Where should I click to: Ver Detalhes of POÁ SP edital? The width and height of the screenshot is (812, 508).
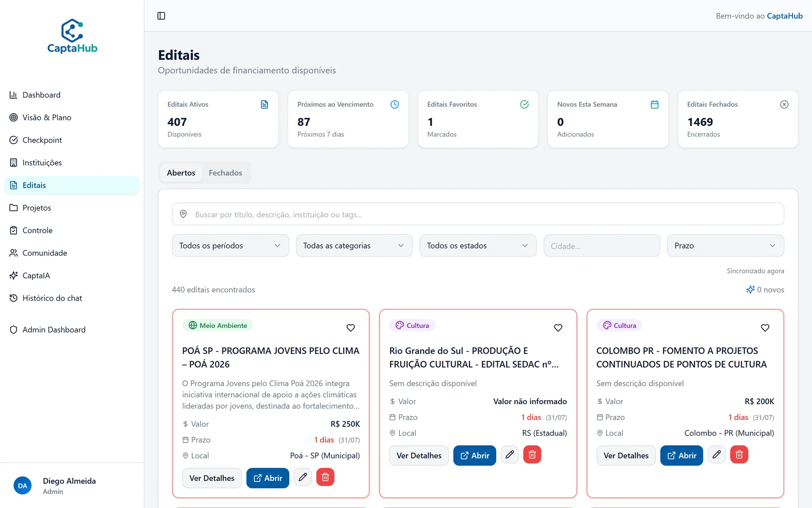(x=212, y=478)
